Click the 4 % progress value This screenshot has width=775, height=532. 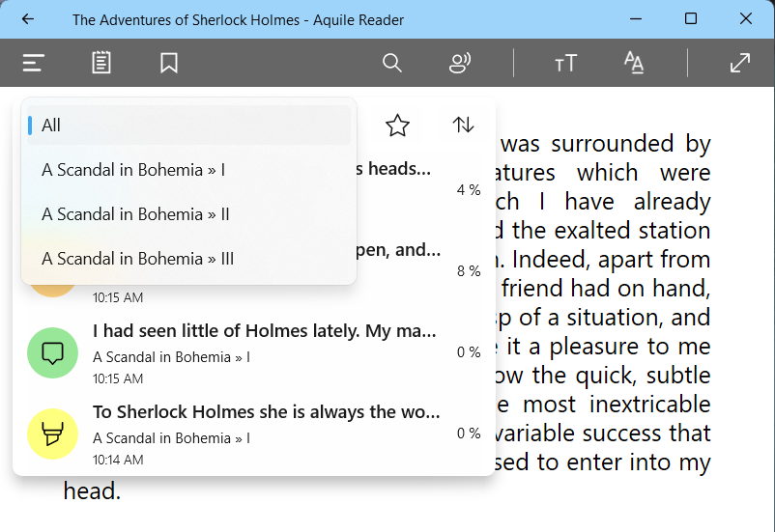[469, 190]
